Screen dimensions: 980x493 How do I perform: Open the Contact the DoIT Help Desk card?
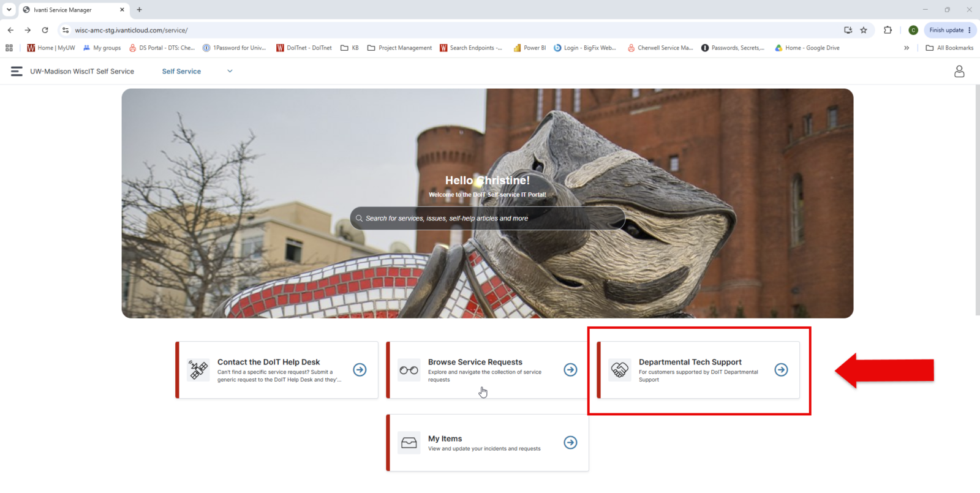pyautogui.click(x=277, y=370)
